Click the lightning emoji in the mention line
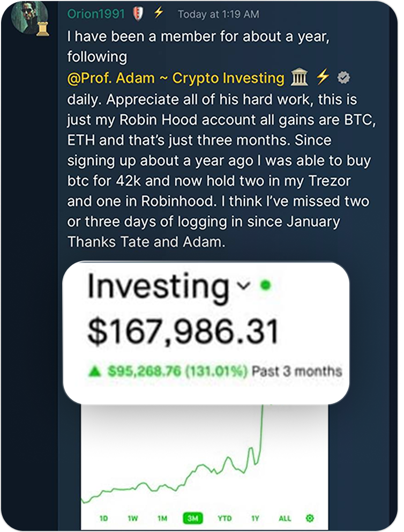404x532 pixels. (x=322, y=77)
